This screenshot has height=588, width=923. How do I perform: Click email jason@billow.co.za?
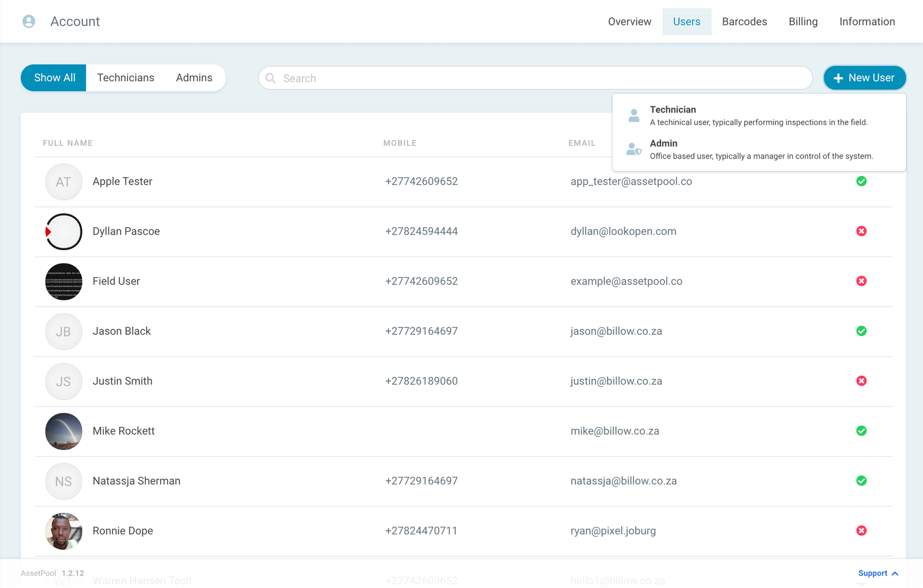tap(616, 331)
